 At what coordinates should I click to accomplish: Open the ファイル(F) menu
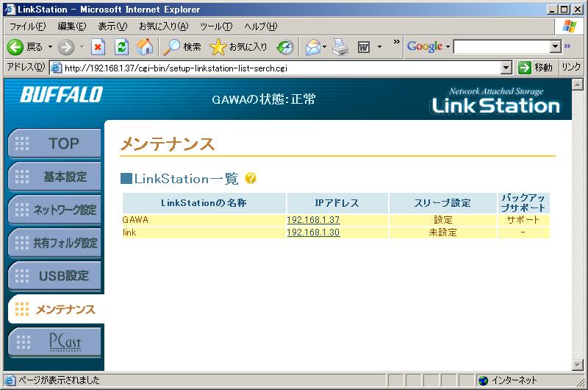point(27,26)
